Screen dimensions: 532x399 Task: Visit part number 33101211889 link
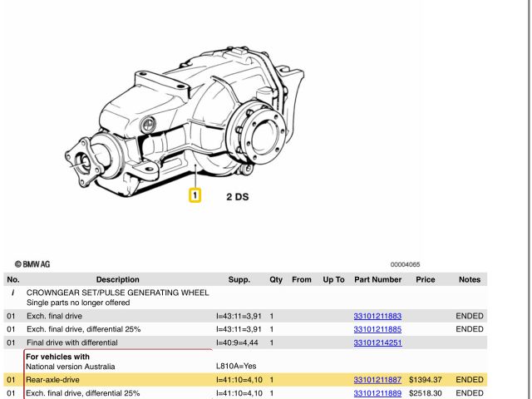tap(377, 393)
